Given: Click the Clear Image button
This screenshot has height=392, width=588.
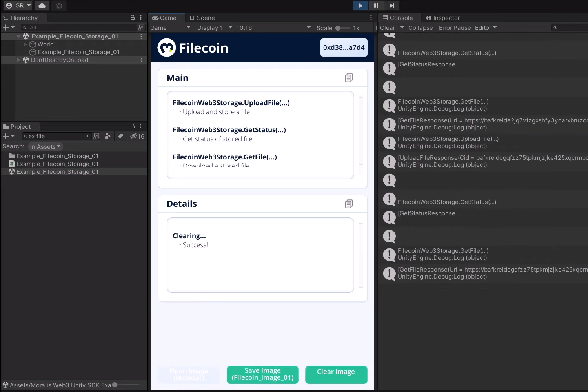Looking at the screenshot, I should click(x=336, y=374).
